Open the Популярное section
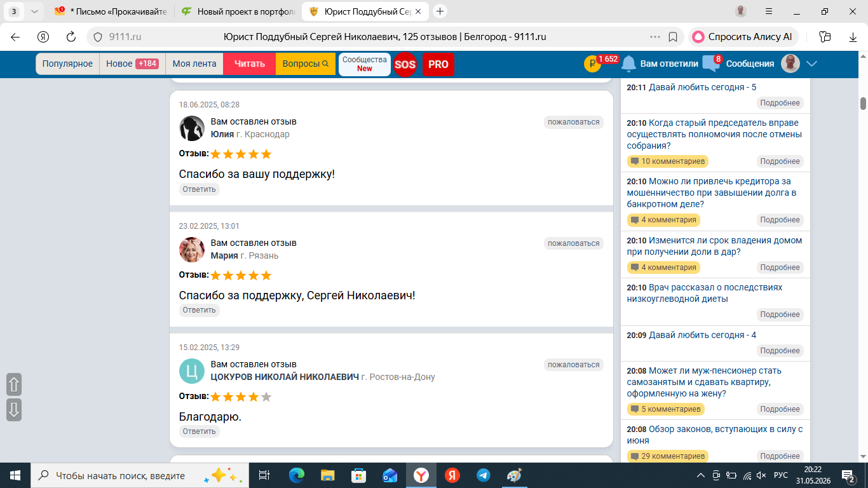Screen dimensions: 868x488 point(67,64)
